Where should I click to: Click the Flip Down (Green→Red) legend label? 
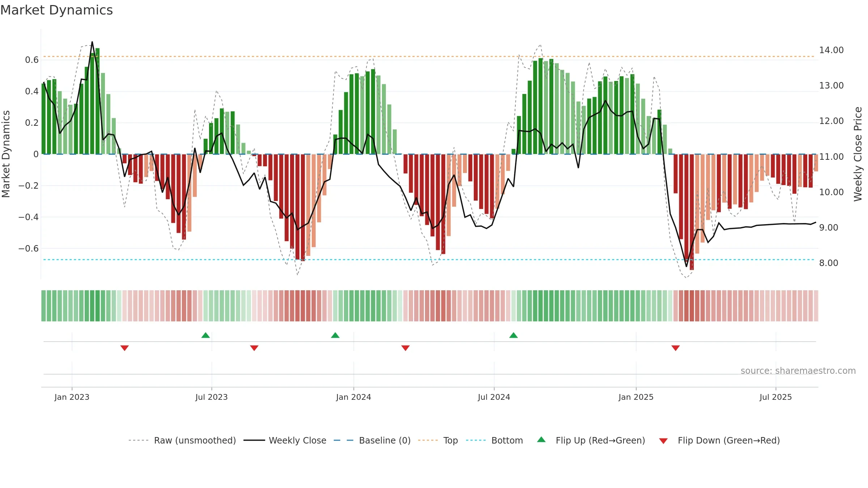(x=729, y=440)
